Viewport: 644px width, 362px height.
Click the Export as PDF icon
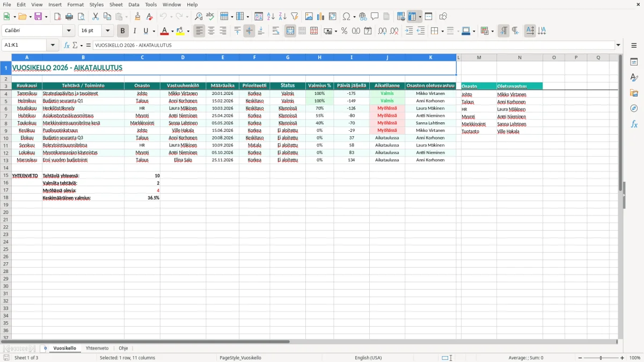[x=57, y=17]
